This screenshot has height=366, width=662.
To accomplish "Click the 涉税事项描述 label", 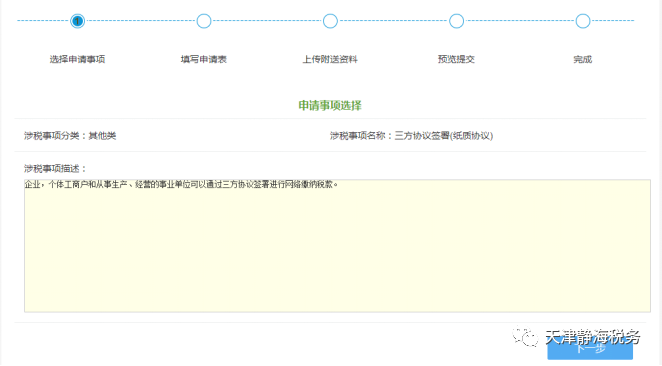I will 55,168.
